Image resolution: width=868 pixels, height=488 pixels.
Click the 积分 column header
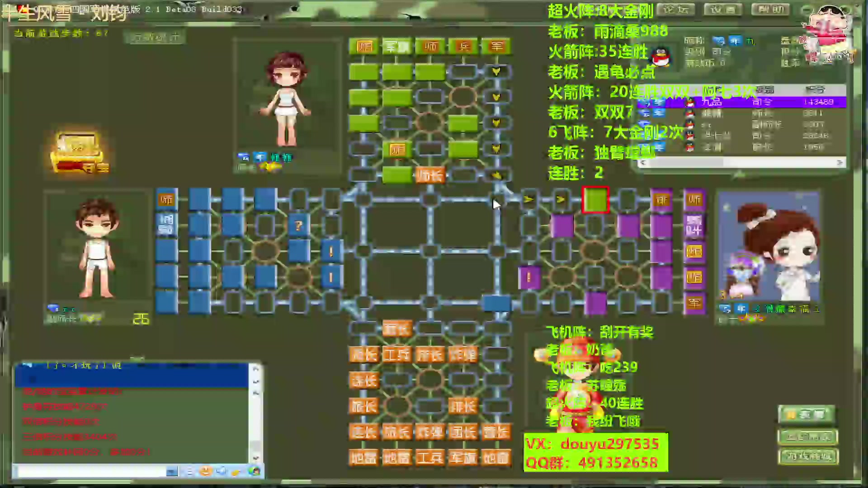point(815,90)
